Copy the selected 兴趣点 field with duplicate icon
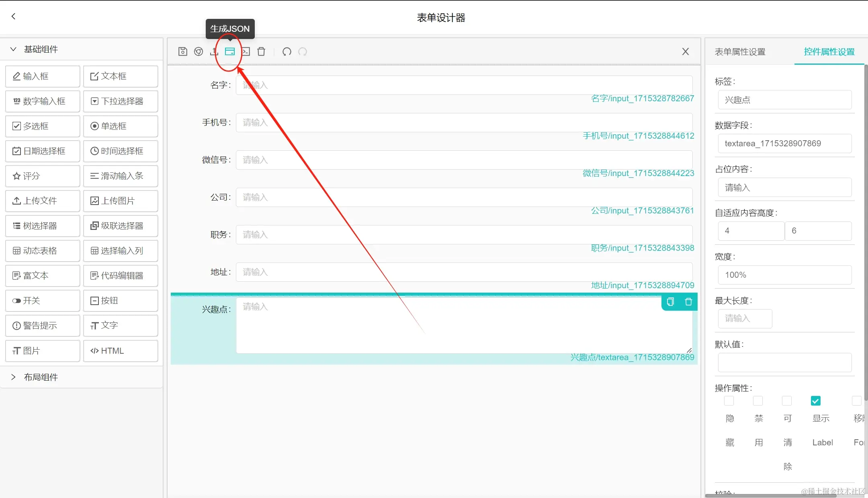Viewport: 868px width, 498px height. 670,302
